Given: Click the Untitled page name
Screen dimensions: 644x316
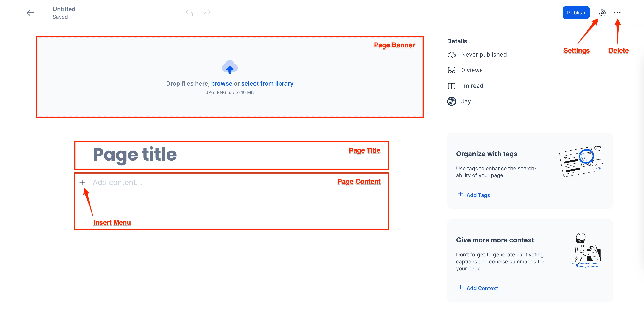Looking at the screenshot, I should pyautogui.click(x=64, y=9).
